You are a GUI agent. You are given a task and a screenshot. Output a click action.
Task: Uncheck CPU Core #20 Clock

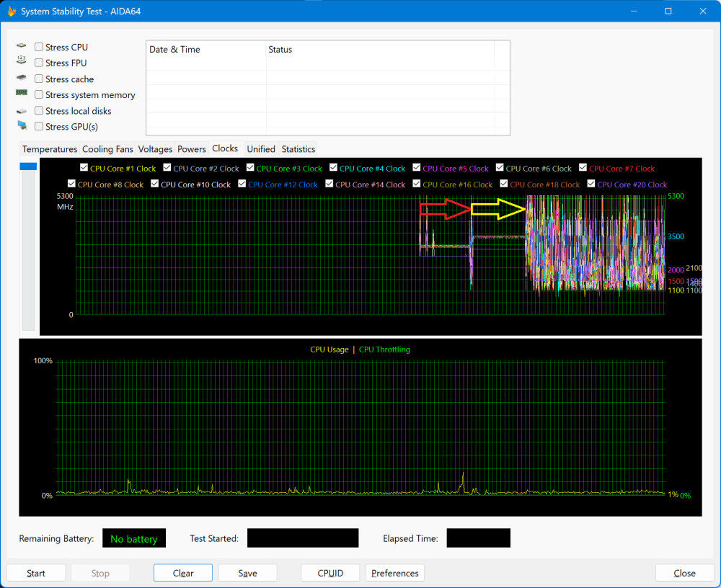[591, 184]
